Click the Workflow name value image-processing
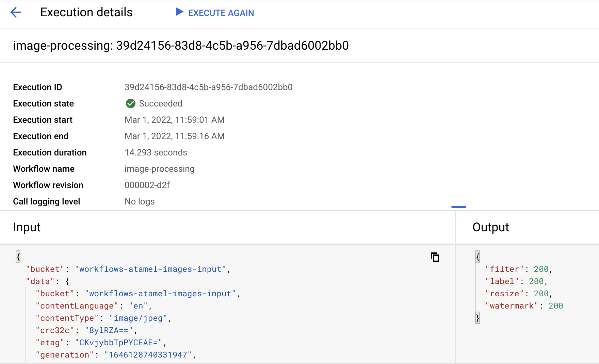The image size is (599, 364). [x=159, y=169]
